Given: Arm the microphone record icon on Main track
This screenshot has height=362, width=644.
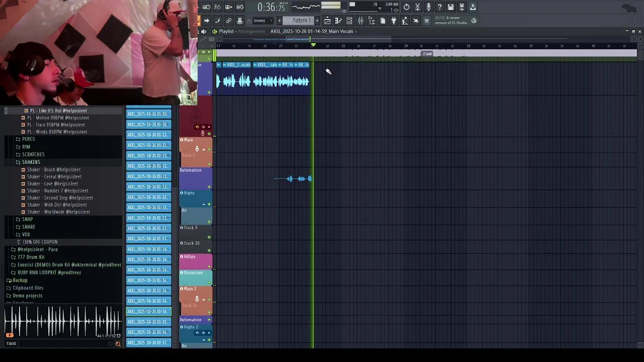Looking at the screenshot, I should click(x=197, y=149).
